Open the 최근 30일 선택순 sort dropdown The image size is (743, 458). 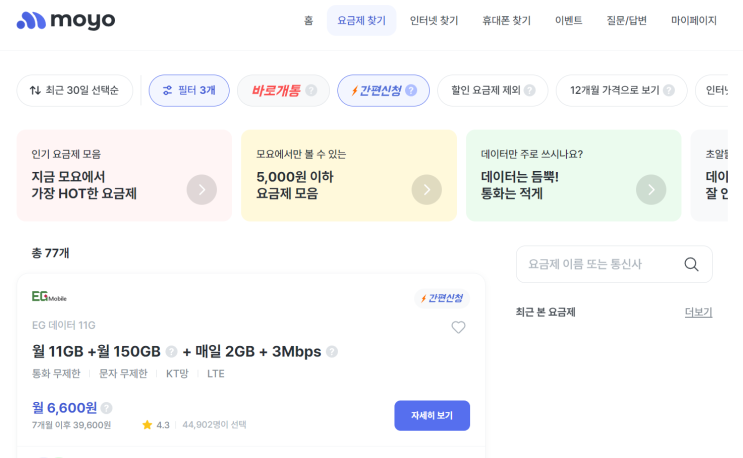point(74,91)
